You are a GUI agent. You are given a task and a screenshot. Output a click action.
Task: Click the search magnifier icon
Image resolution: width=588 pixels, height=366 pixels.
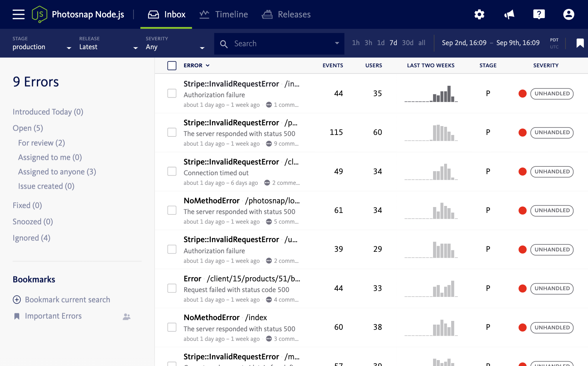224,44
